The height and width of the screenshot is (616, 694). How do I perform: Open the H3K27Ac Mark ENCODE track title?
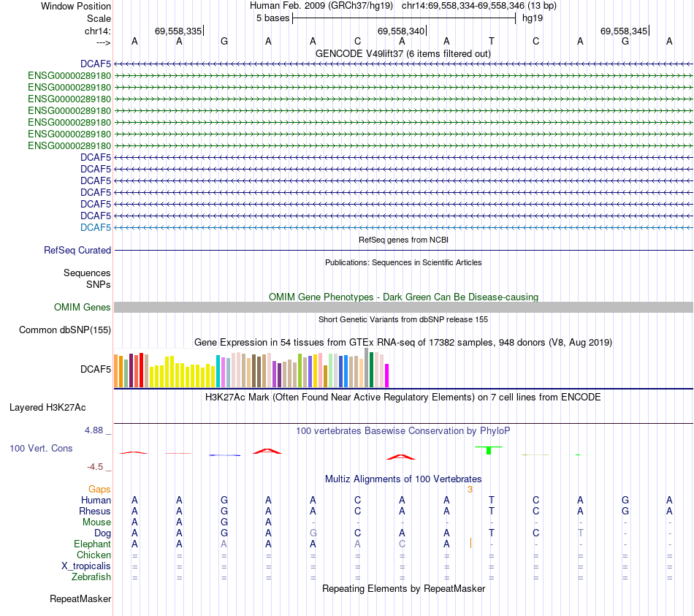click(x=403, y=397)
